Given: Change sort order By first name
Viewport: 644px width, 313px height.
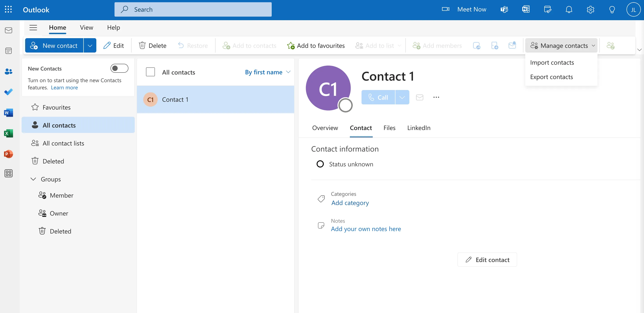Looking at the screenshot, I should pyautogui.click(x=267, y=72).
